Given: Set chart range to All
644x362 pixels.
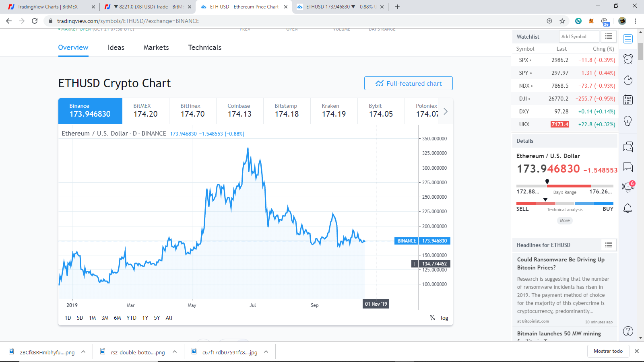Looking at the screenshot, I should click(x=169, y=318).
